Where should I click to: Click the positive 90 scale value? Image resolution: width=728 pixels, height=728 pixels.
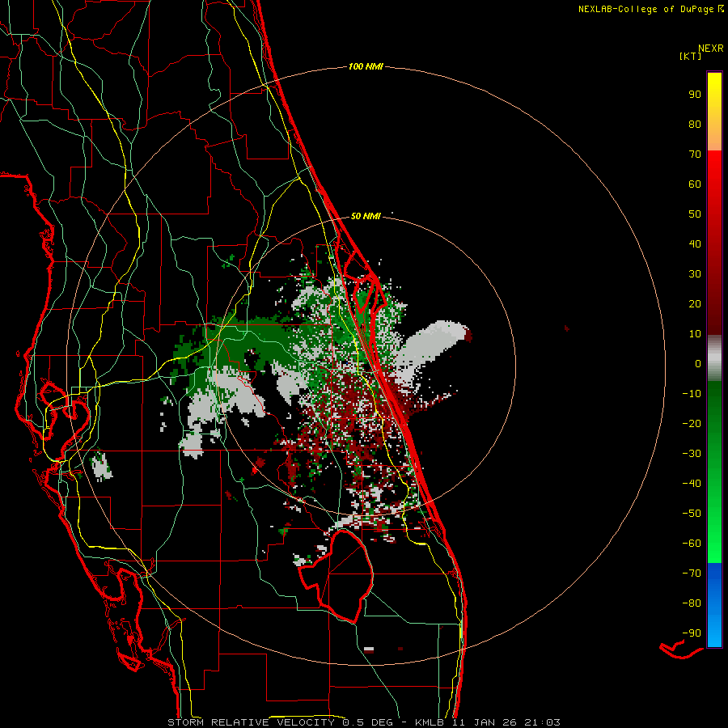coord(695,95)
